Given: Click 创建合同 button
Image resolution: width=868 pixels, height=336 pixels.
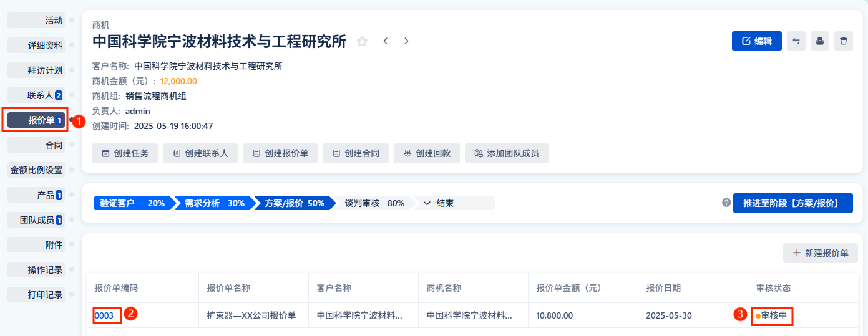Looking at the screenshot, I should click(356, 153).
